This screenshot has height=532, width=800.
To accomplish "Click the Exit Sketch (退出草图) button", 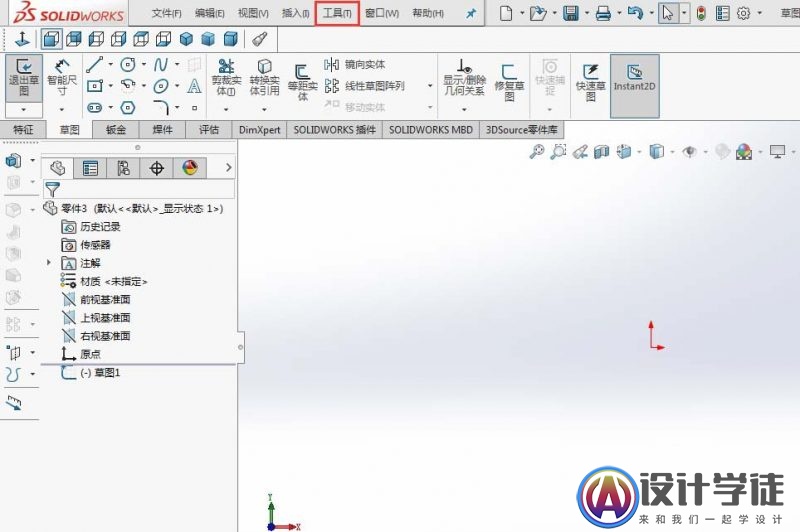I will click(24, 78).
